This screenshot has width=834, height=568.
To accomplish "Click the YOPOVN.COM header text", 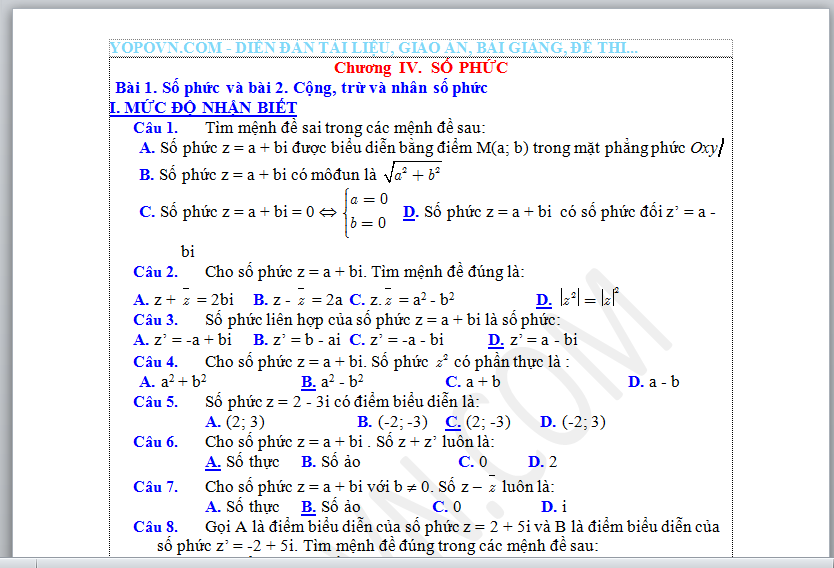I will [373, 48].
